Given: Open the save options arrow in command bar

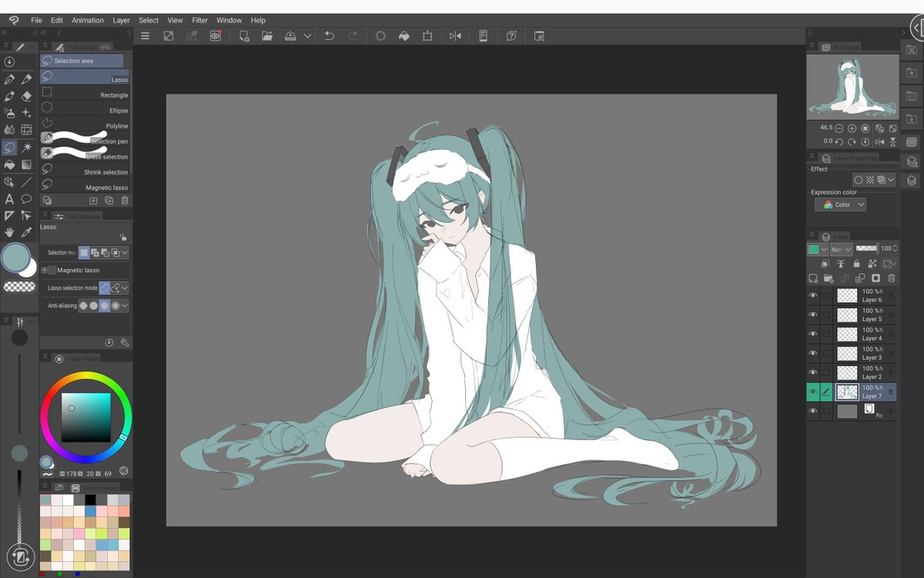Looking at the screenshot, I should click(x=307, y=35).
